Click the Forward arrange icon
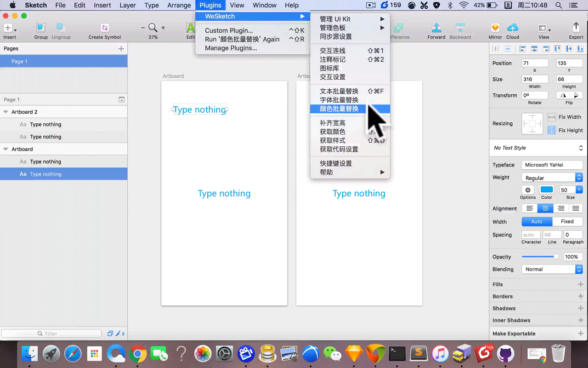The image size is (588, 368). tap(436, 28)
